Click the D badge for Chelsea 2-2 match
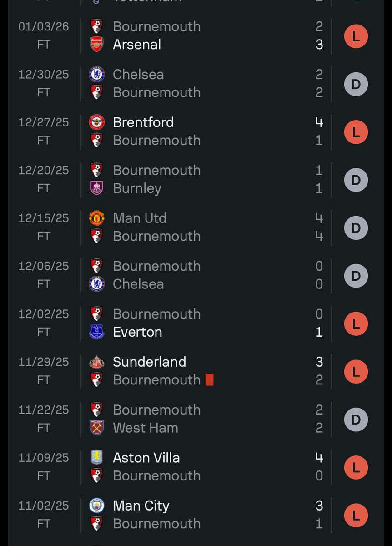The width and height of the screenshot is (392, 546). 356,84
